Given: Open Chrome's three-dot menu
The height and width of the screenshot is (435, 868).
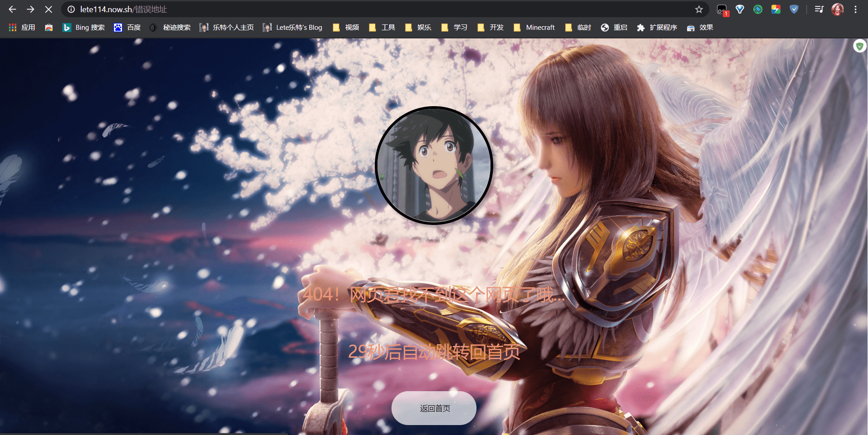Looking at the screenshot, I should (855, 9).
